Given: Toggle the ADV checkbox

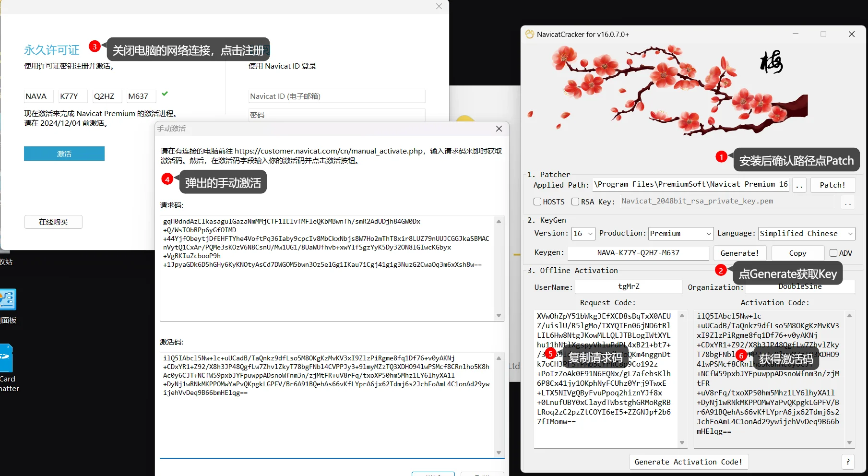Looking at the screenshot, I should pyautogui.click(x=833, y=253).
